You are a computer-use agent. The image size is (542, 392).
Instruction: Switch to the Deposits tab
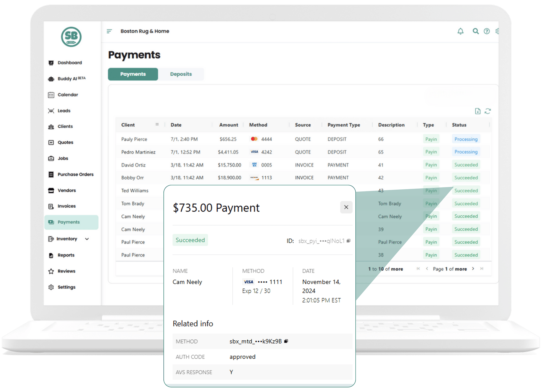181,74
